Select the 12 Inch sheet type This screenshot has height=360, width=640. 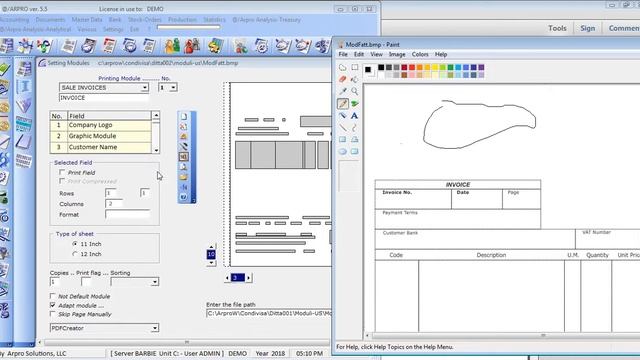pyautogui.click(x=75, y=254)
